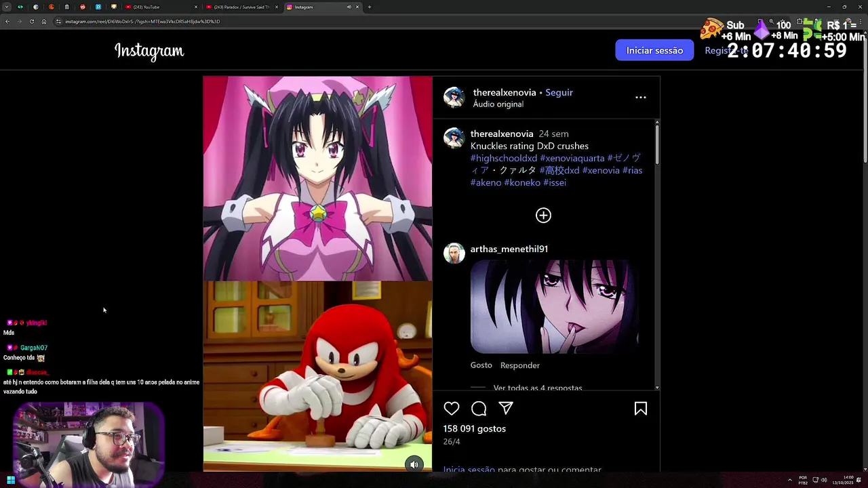Image resolution: width=868 pixels, height=488 pixels.
Task: Open the #rias hashtag
Action: click(632, 170)
